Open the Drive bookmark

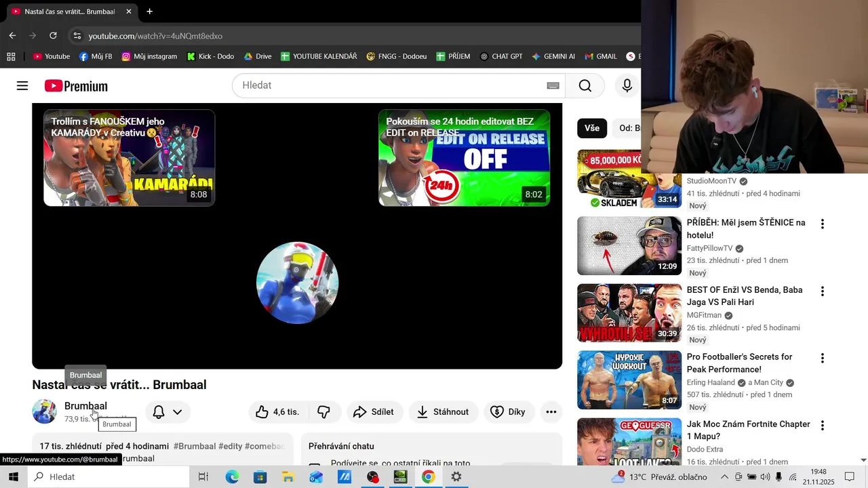[x=258, y=56]
